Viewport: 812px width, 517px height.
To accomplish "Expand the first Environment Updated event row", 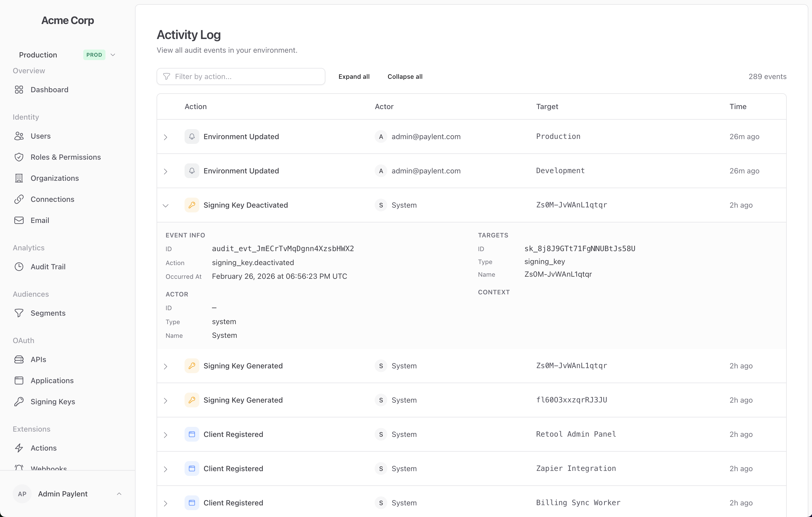I will [166, 137].
